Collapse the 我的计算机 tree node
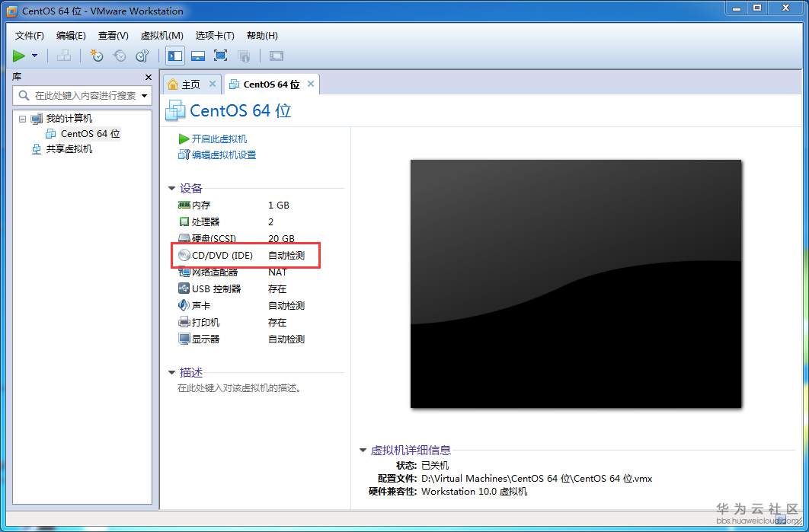The image size is (809, 532). [22, 119]
